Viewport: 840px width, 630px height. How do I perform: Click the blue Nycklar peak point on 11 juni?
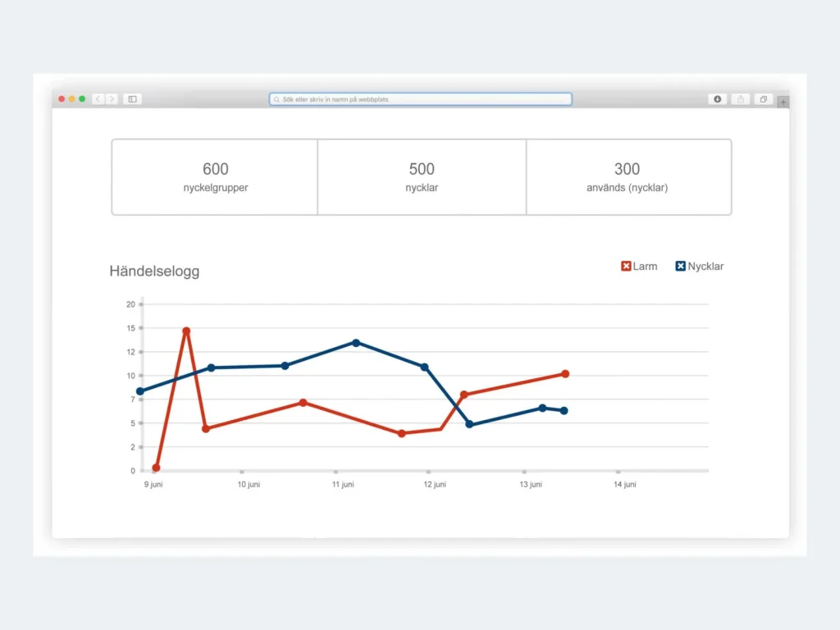pyautogui.click(x=356, y=343)
